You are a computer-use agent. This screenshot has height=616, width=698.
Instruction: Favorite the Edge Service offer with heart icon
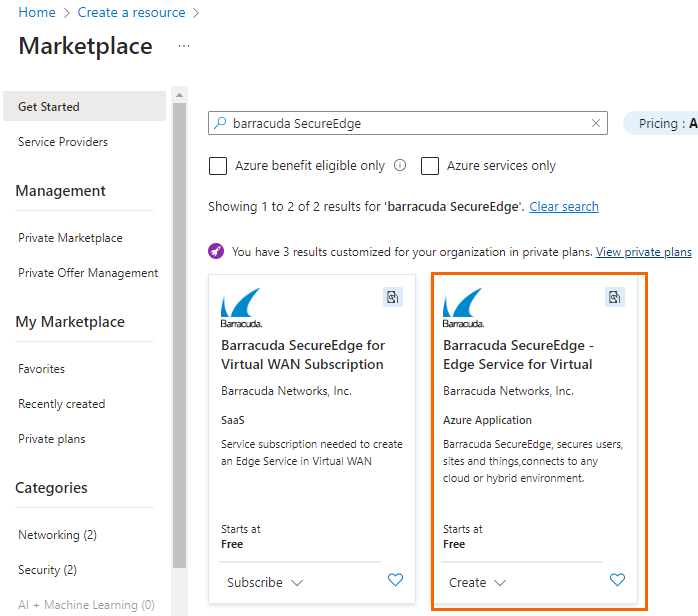coord(617,580)
